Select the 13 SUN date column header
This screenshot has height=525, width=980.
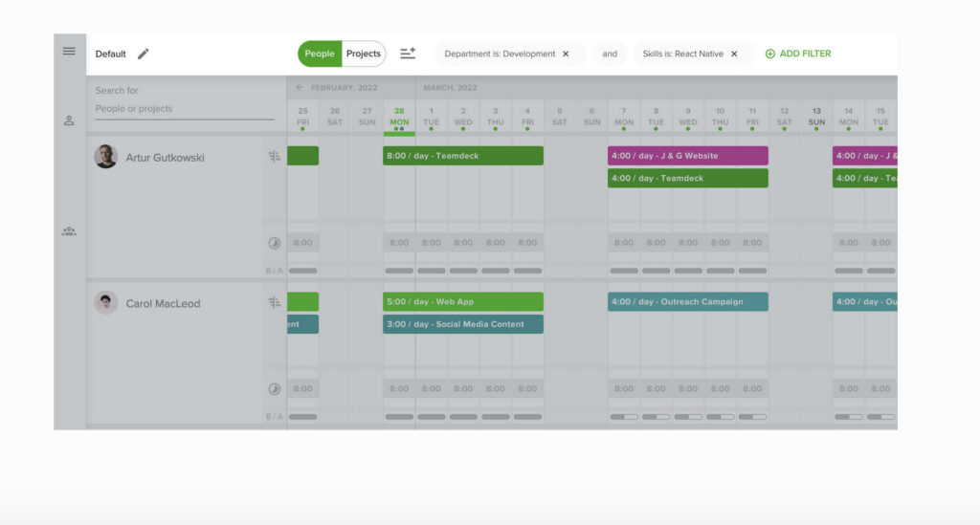(816, 118)
